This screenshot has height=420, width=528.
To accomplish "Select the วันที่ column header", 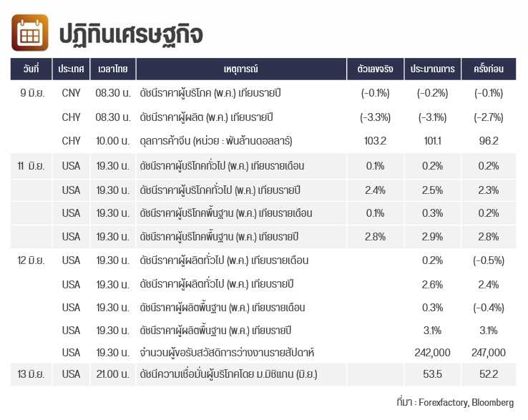I will click(31, 69).
